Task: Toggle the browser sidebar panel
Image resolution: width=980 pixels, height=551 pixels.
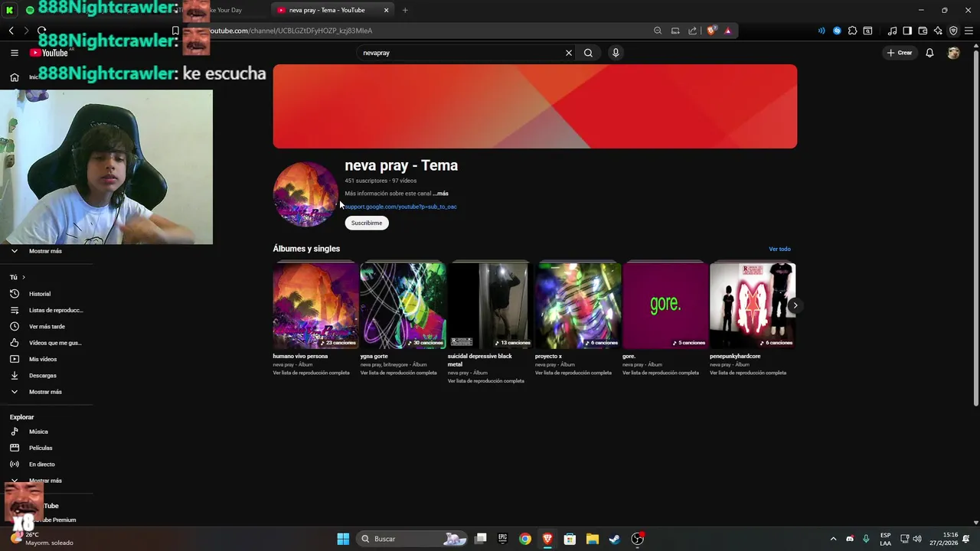Action: 907,31
